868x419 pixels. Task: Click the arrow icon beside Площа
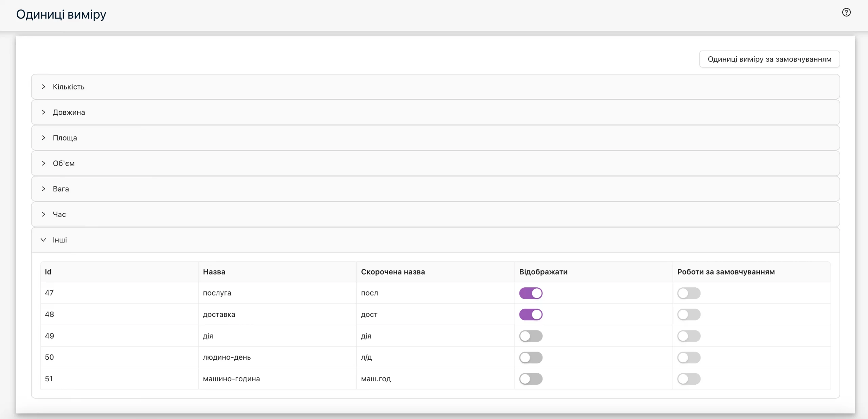(43, 138)
